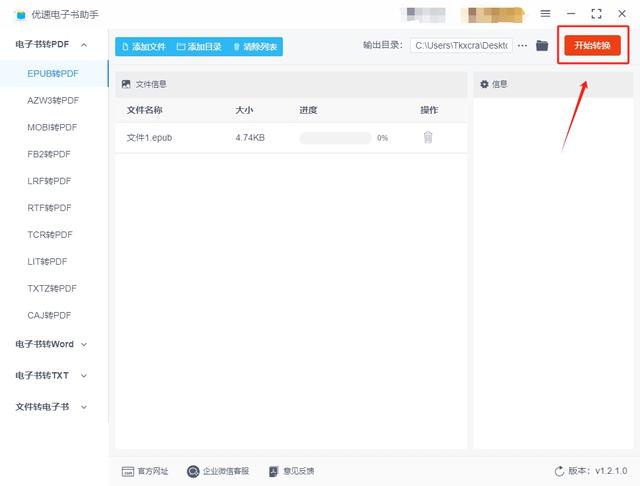Click the 操作 column header
Image resolution: width=640 pixels, height=486 pixels.
click(x=429, y=110)
